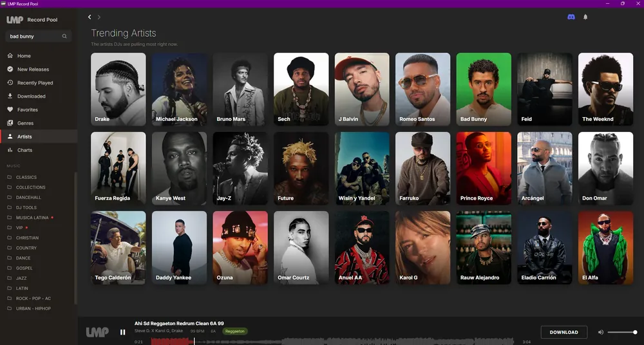Click the Genres library icon

[10, 123]
